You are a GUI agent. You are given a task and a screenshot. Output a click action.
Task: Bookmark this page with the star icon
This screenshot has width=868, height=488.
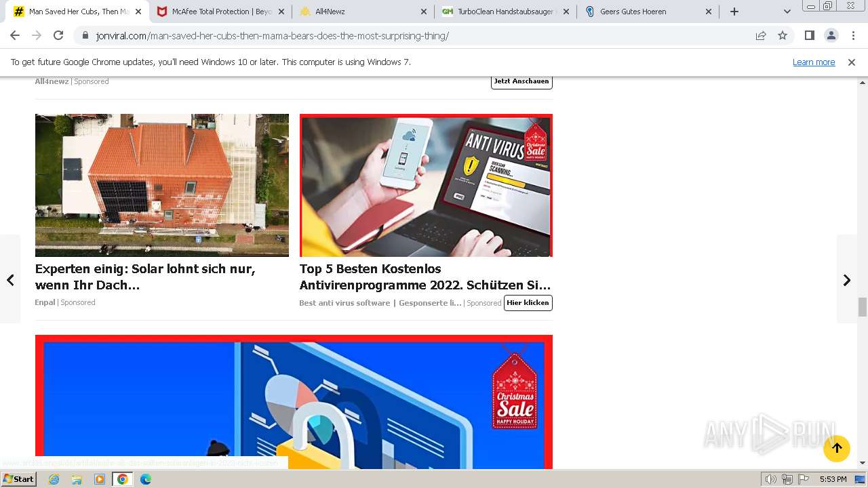tap(783, 35)
